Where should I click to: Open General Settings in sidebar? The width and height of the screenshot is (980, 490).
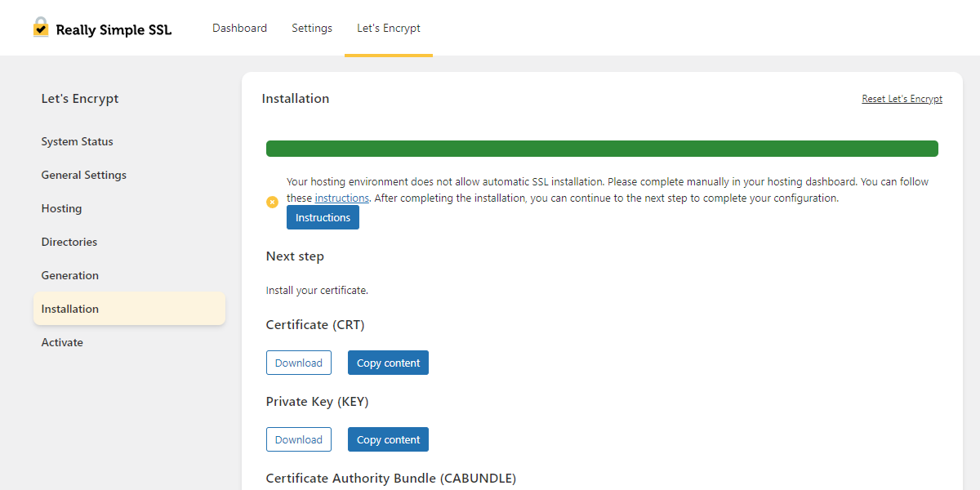coord(129,175)
